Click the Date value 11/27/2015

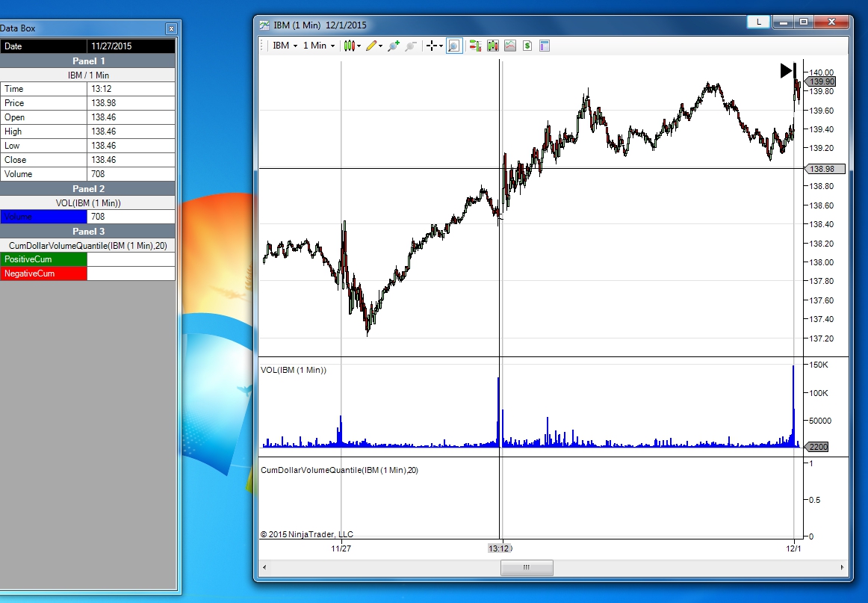point(131,46)
